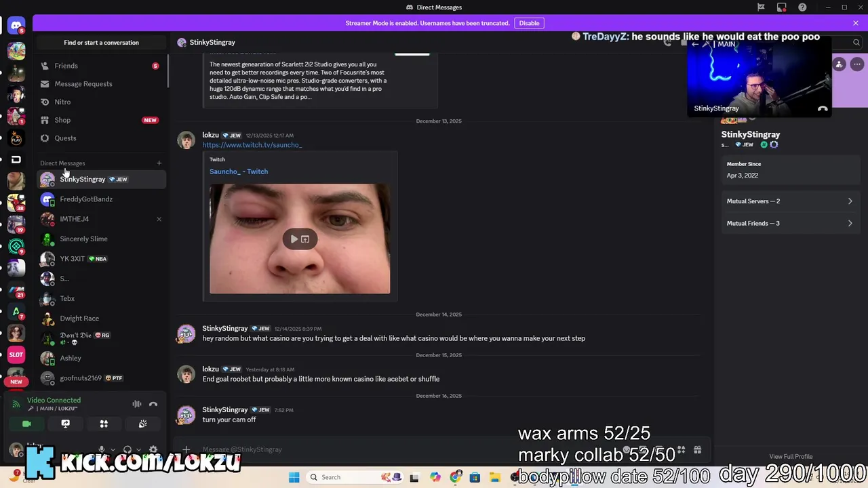Open the Help question mark icon
The height and width of the screenshot is (488, 868).
pyautogui.click(x=803, y=7)
